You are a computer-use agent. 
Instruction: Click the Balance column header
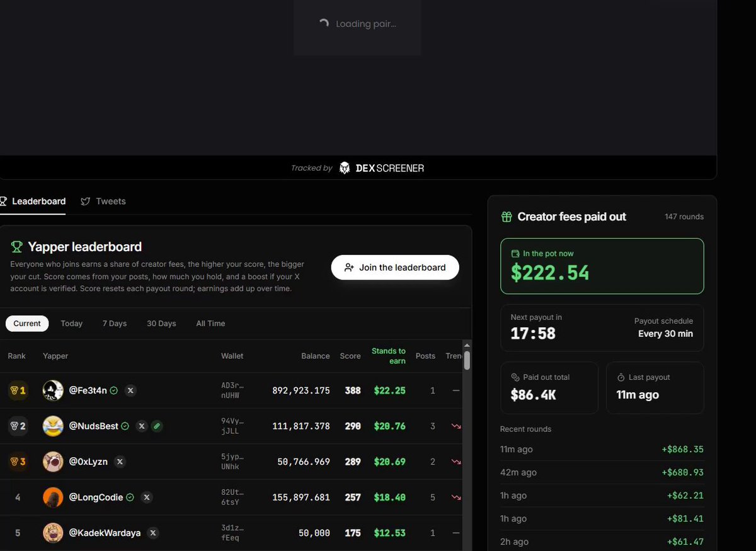click(316, 356)
